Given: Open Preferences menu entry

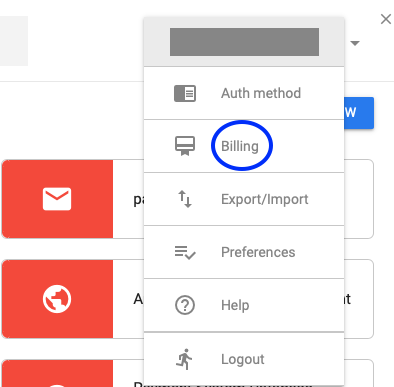Looking at the screenshot, I should [x=244, y=252].
